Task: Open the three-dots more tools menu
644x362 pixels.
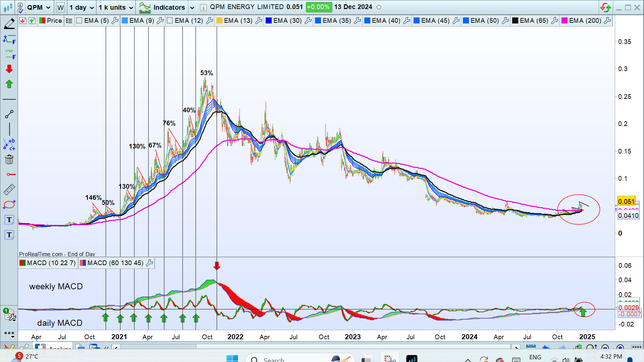Action: pos(9,334)
